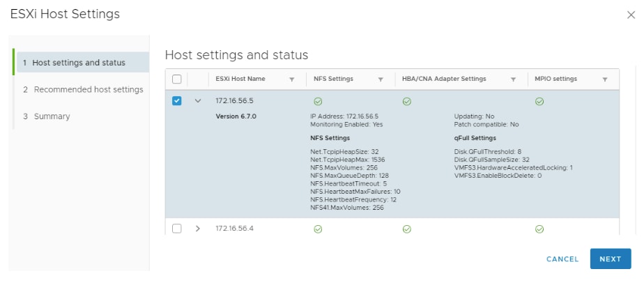Screen dimensions: 644x283
Task: Expand details for host 172.16.56.4
Action: pos(198,229)
